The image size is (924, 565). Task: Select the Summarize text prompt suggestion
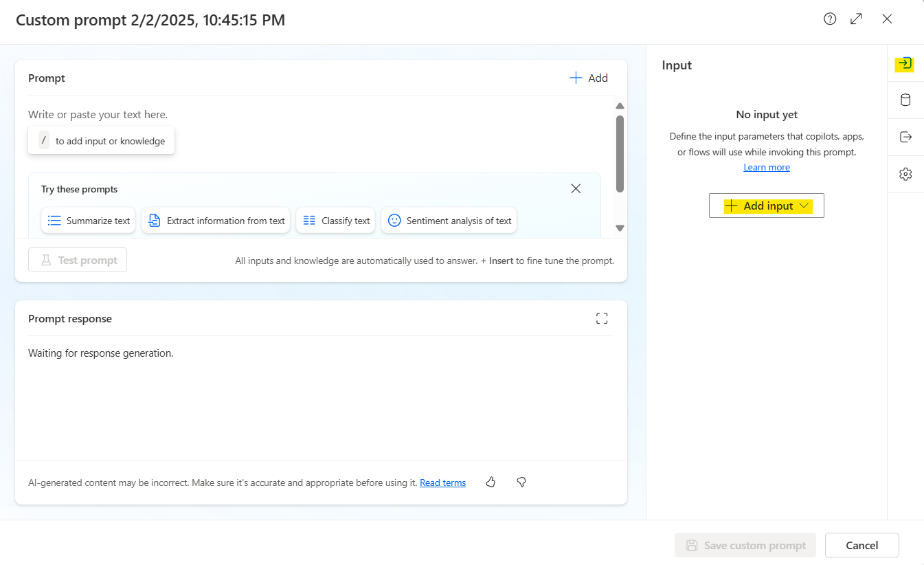point(88,220)
